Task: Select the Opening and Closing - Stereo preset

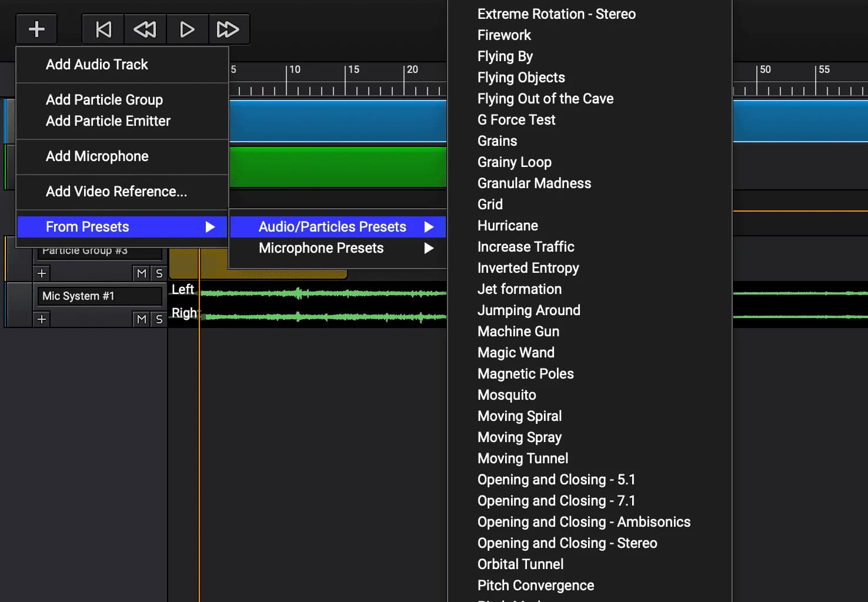Action: [566, 543]
